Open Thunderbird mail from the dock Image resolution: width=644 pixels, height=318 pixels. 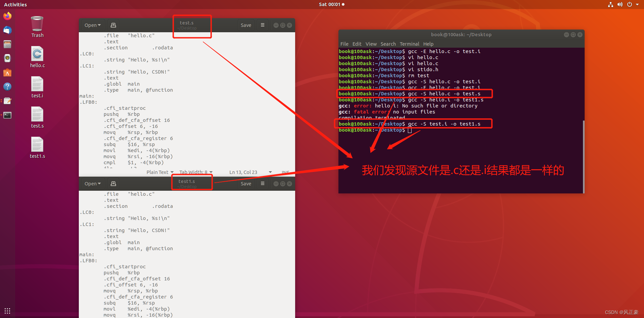(7, 30)
